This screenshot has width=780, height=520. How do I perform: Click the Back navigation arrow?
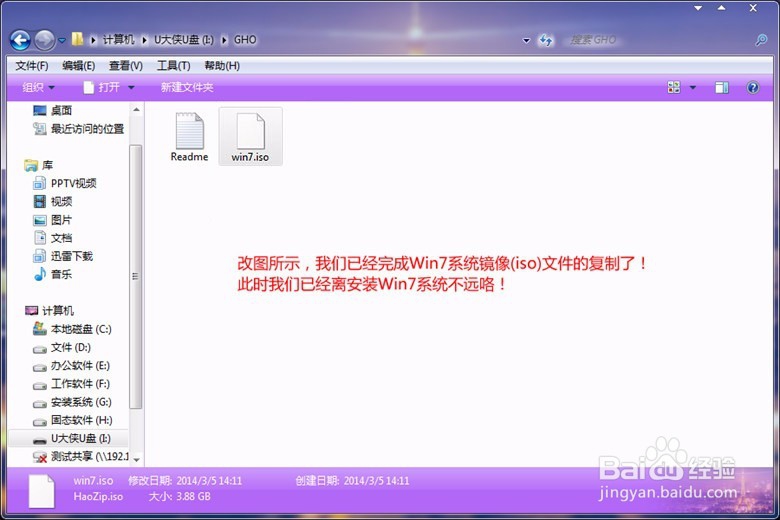(20, 40)
